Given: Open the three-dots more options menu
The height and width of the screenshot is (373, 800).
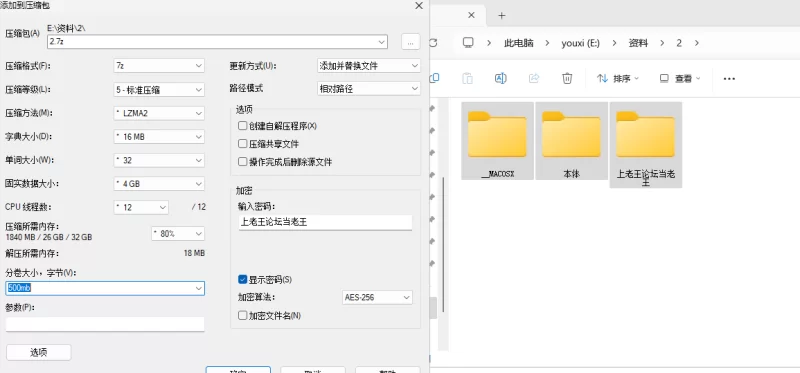Looking at the screenshot, I should 729,79.
